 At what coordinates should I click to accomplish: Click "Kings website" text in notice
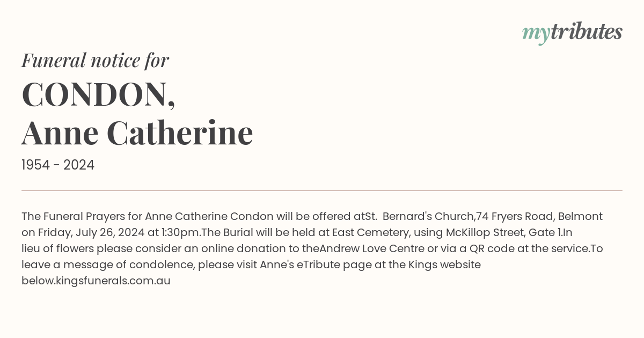[445, 264]
